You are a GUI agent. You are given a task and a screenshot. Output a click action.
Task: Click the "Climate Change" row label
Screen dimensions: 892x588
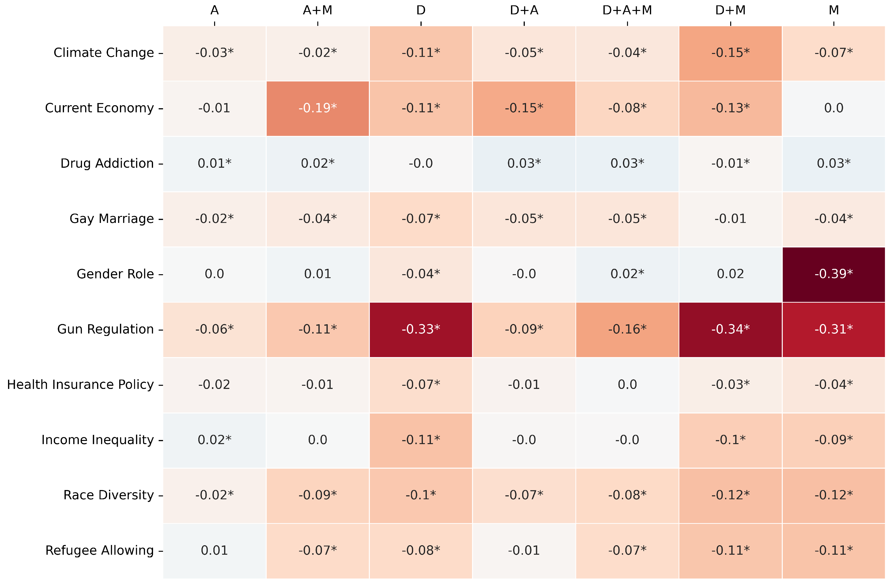(x=104, y=53)
